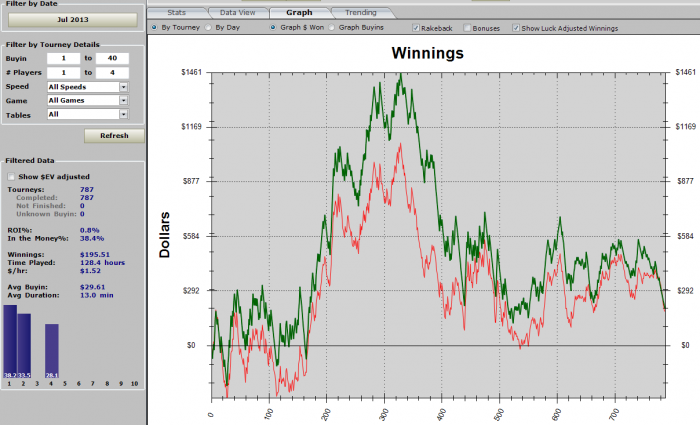
Task: Open the Jul 2013 date filter
Action: pos(73,20)
